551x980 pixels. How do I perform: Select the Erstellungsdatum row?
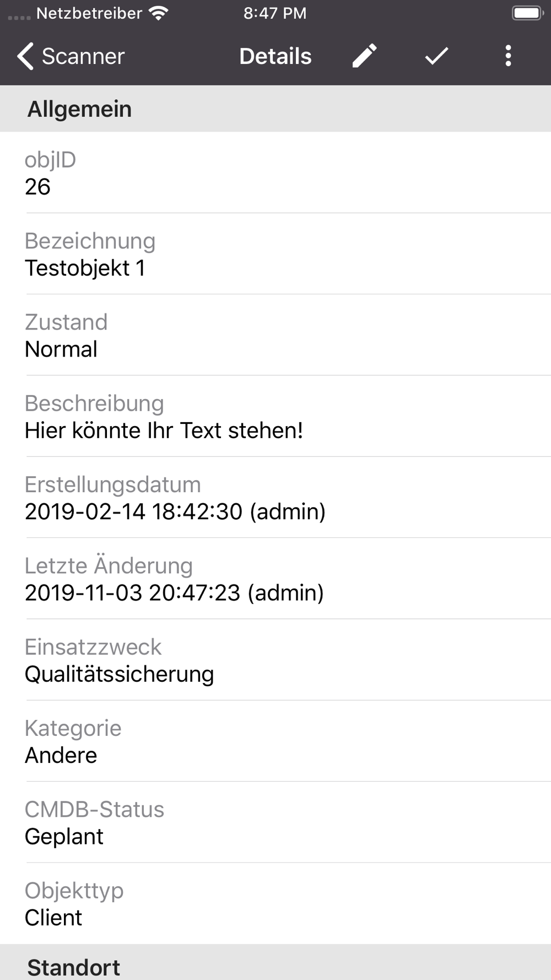[x=275, y=498]
